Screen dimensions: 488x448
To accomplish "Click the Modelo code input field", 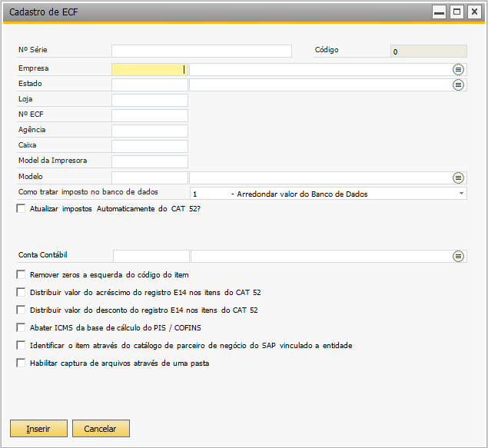I will point(150,178).
